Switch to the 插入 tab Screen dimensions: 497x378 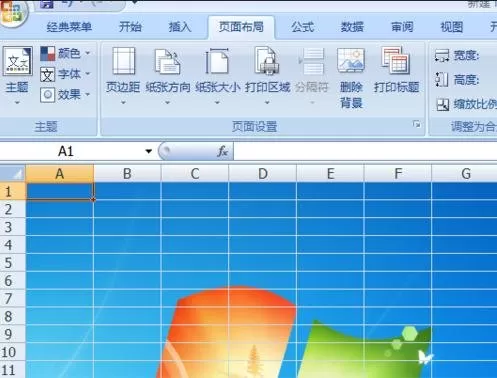point(180,27)
